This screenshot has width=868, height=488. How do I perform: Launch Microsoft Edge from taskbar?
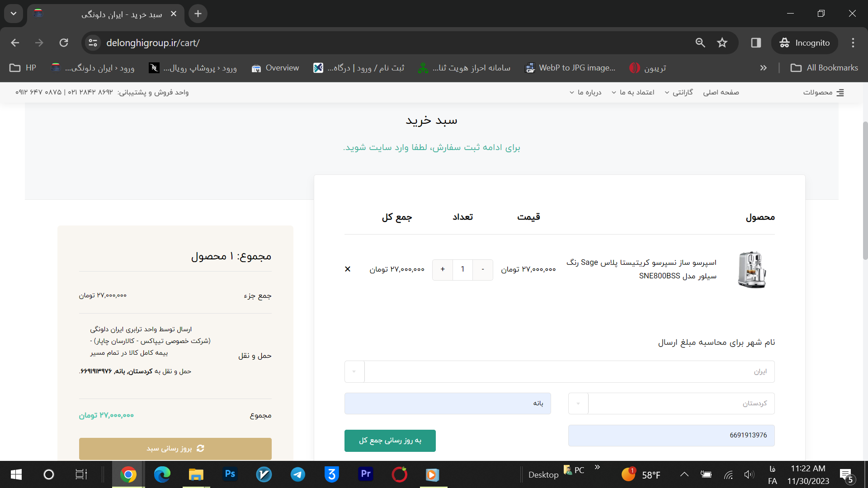(x=162, y=474)
